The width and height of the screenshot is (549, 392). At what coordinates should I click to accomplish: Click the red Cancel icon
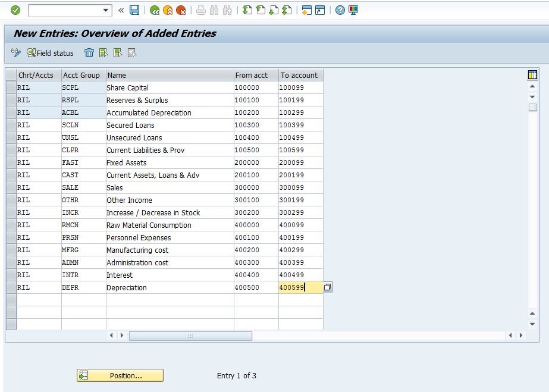click(181, 11)
